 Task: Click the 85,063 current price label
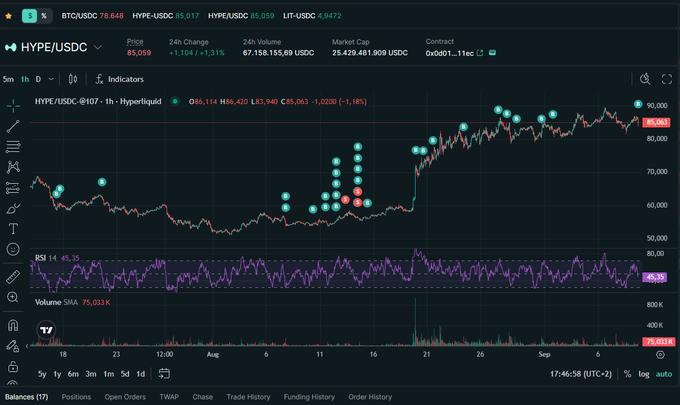coord(657,122)
